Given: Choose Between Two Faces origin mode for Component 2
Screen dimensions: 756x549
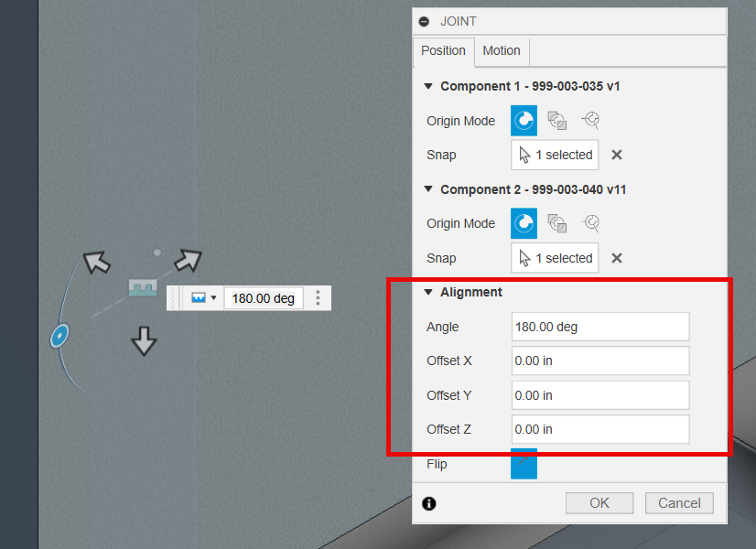Looking at the screenshot, I should click(556, 223).
